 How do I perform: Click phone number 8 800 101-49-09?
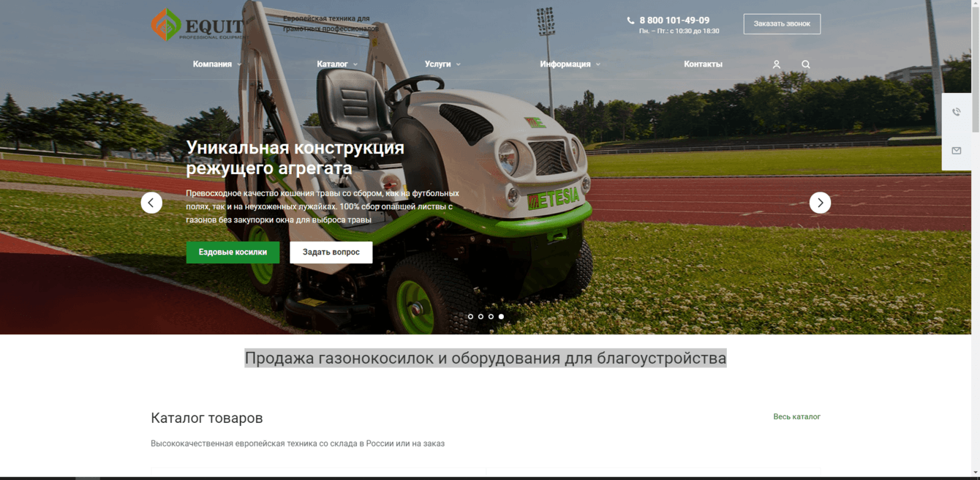[674, 20]
